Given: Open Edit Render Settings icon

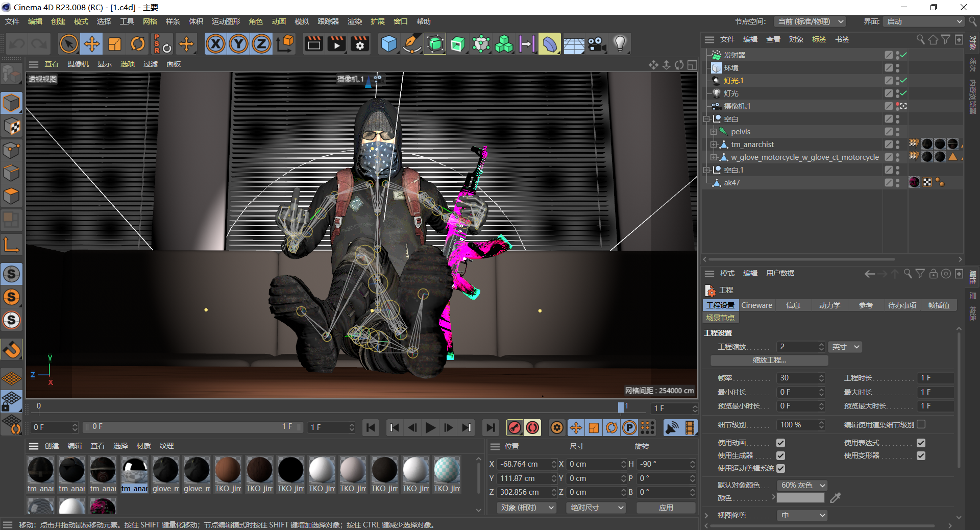Looking at the screenshot, I should click(x=360, y=44).
